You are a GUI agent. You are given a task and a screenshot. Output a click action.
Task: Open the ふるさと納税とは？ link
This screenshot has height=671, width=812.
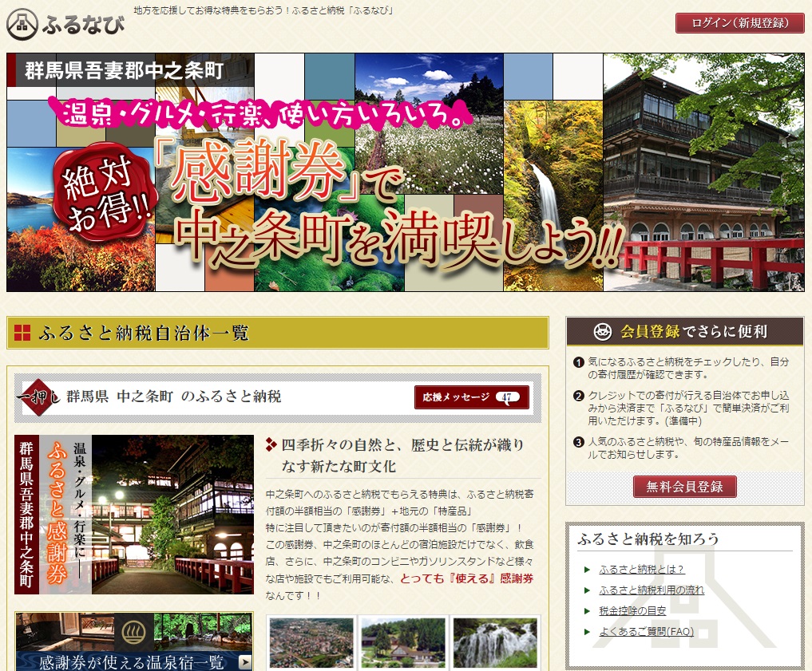641,570
